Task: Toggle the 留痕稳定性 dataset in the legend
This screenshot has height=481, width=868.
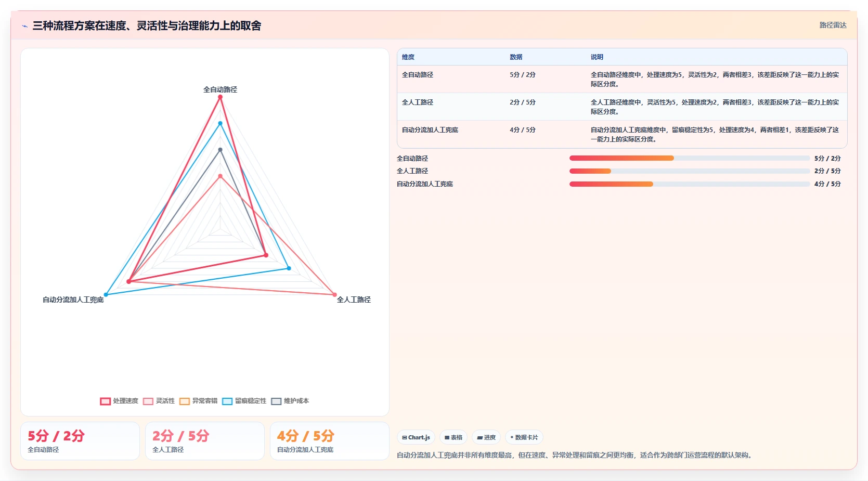Action: [x=244, y=401]
